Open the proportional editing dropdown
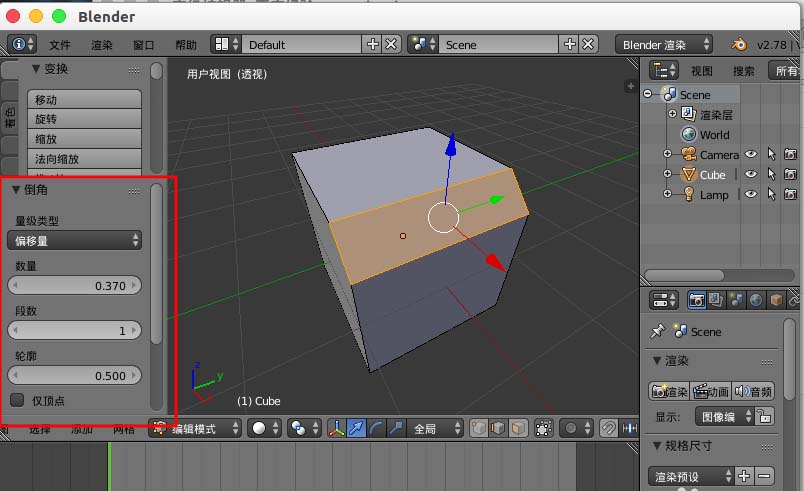 click(x=577, y=428)
